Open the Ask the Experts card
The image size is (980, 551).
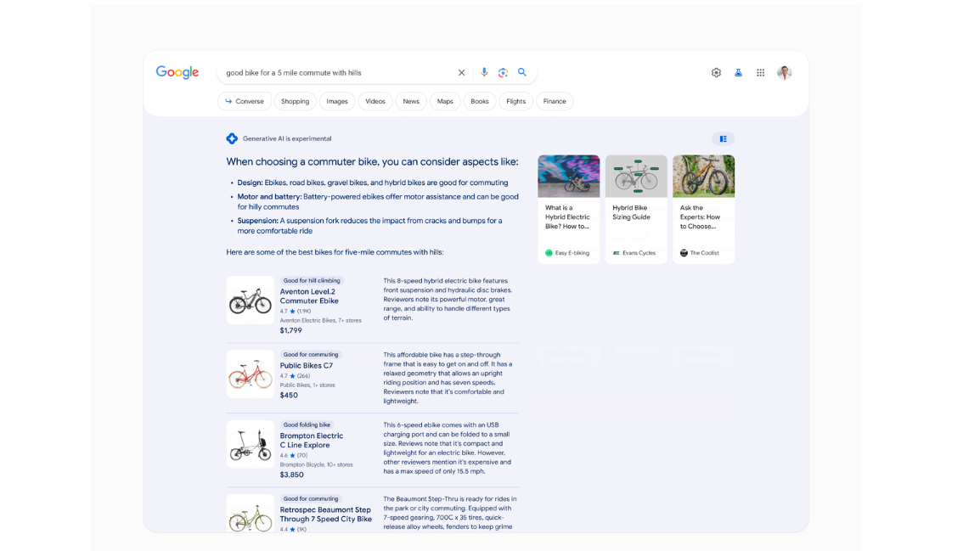703,210
